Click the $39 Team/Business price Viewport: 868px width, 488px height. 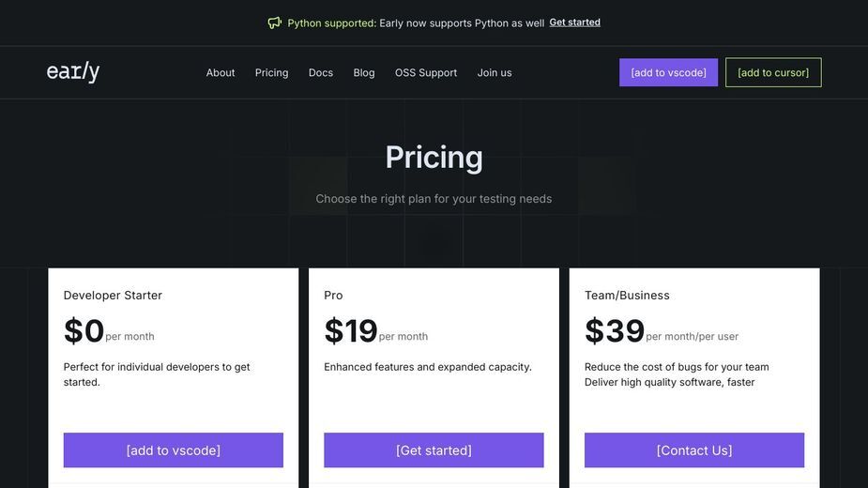tap(615, 330)
